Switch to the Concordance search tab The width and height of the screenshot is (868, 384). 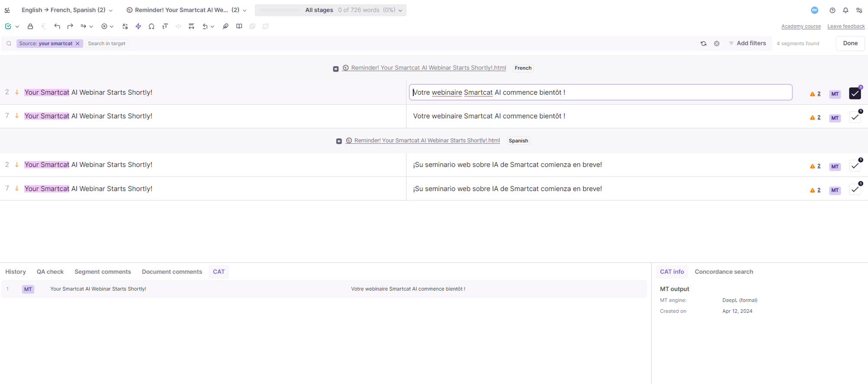(724, 272)
